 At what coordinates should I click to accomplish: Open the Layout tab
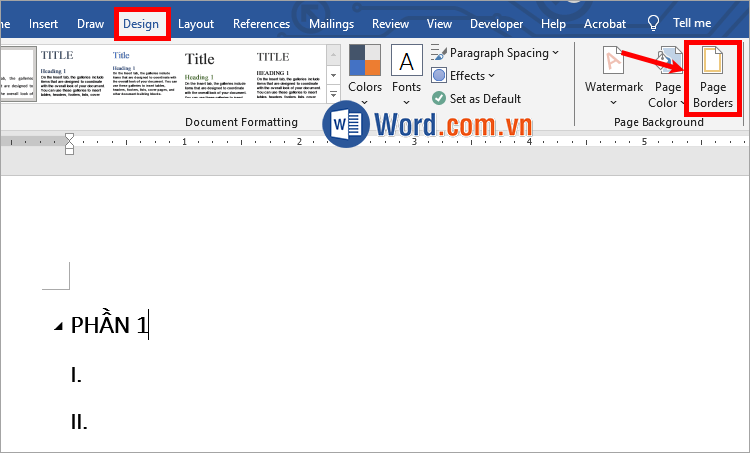pyautogui.click(x=196, y=24)
